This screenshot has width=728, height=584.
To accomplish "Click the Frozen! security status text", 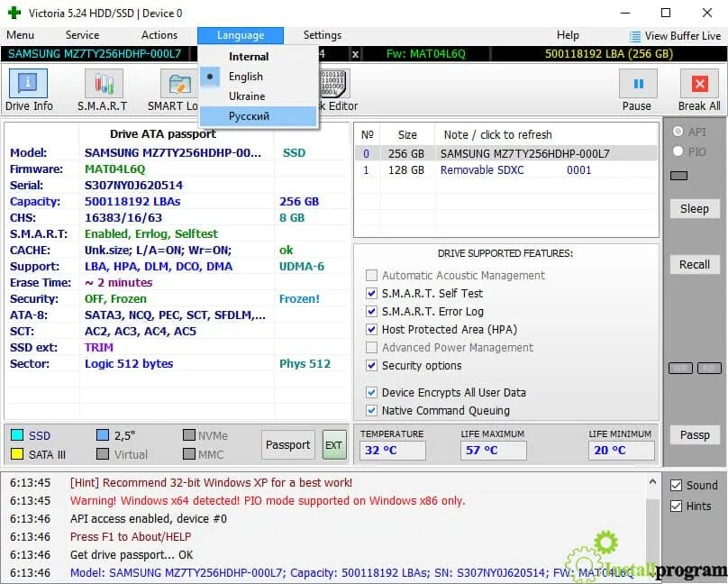I will (299, 299).
